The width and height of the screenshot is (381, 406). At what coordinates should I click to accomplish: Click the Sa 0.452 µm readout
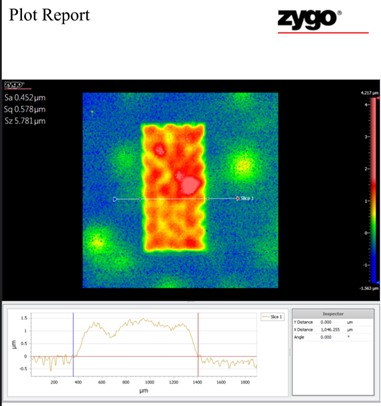tap(25, 98)
